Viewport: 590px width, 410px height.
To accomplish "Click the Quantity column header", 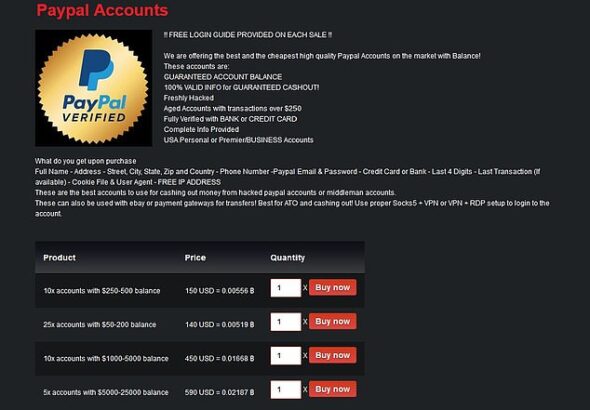I will [x=287, y=258].
